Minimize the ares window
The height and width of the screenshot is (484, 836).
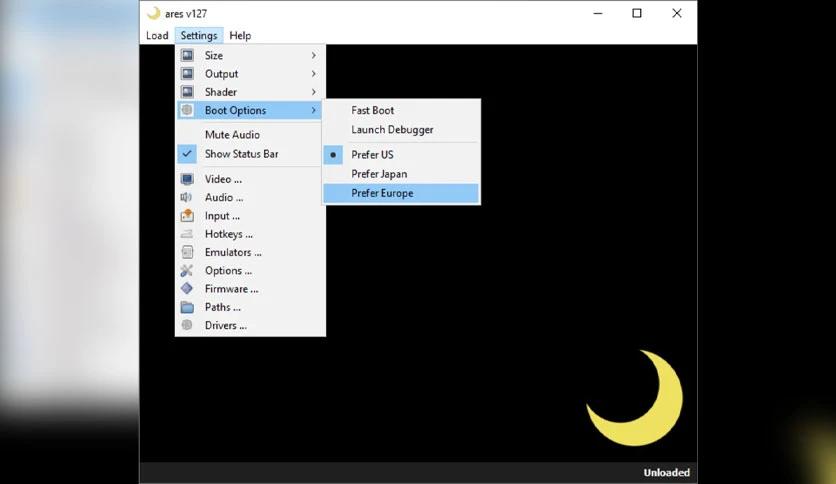[598, 13]
